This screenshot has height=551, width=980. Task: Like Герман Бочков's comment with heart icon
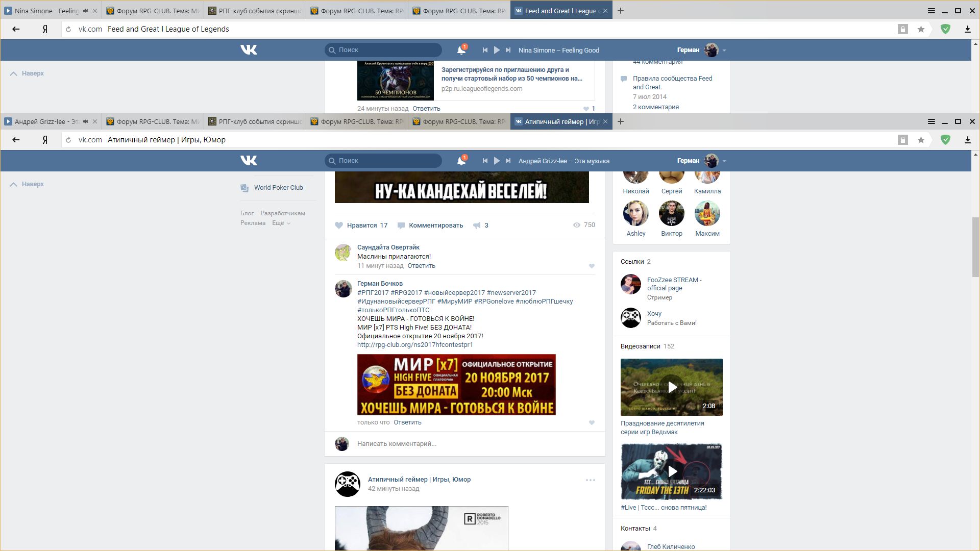(x=592, y=423)
